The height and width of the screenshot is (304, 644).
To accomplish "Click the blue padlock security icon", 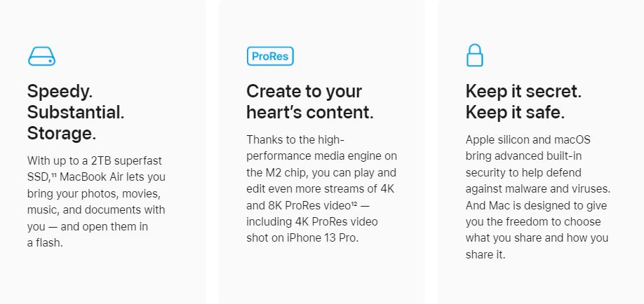I will pyautogui.click(x=474, y=55).
